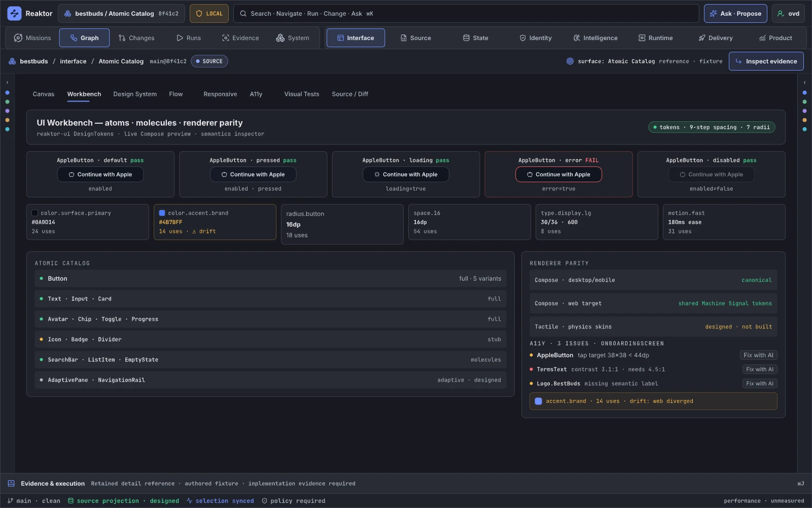
Task: Click the color.surface.primary dark swatch
Action: point(34,213)
